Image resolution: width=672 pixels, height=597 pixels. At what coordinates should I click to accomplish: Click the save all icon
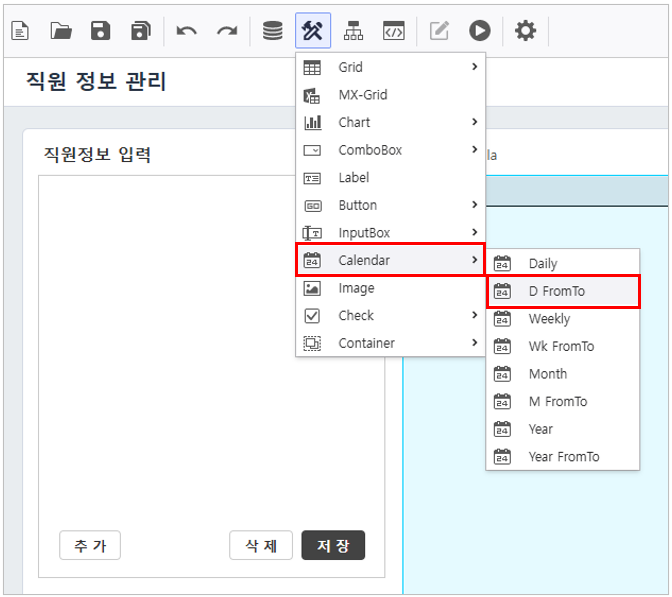point(141,31)
